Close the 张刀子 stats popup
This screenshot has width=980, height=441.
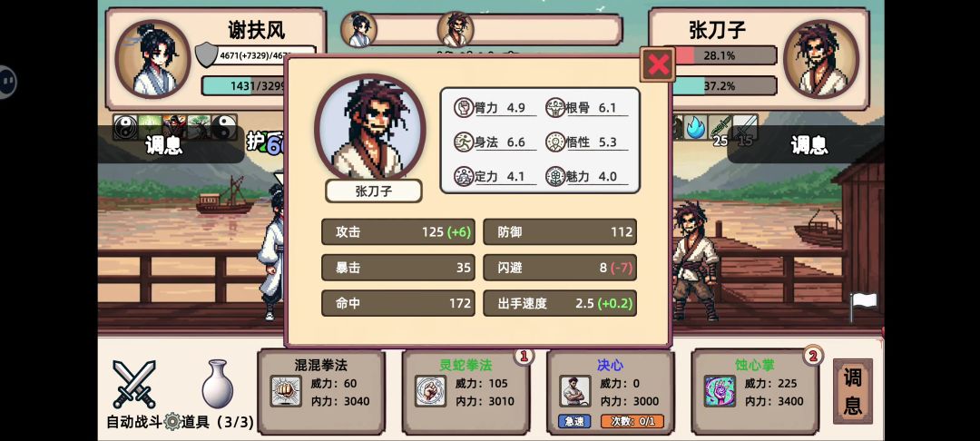point(658,64)
